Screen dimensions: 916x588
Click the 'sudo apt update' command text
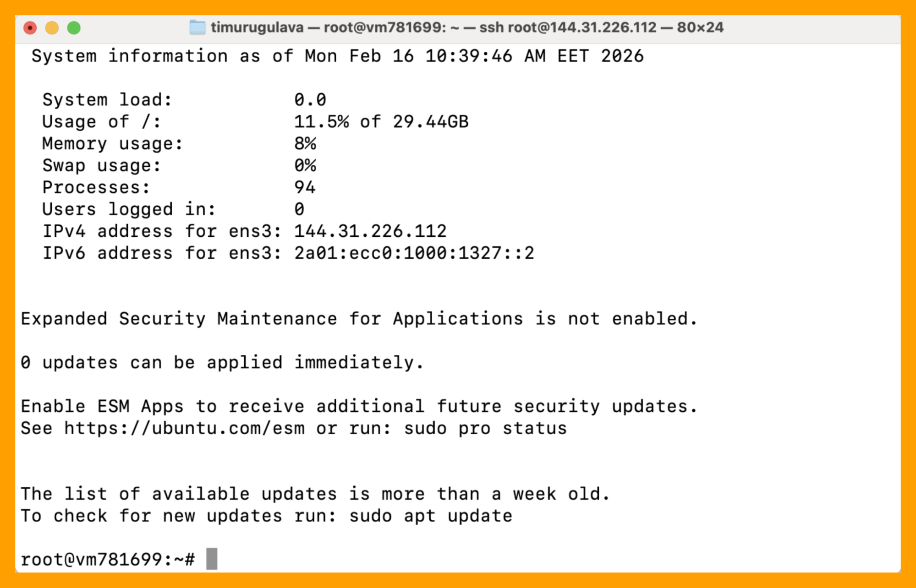[x=431, y=516]
